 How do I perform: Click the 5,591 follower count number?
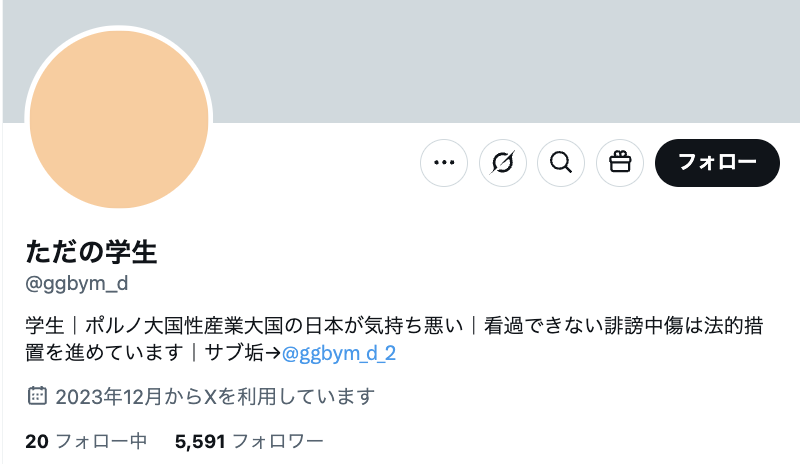200,442
